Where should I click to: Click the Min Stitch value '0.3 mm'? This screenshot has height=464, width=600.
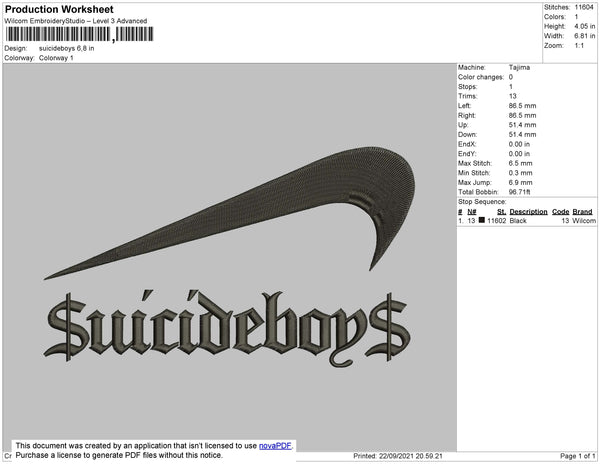[520, 173]
